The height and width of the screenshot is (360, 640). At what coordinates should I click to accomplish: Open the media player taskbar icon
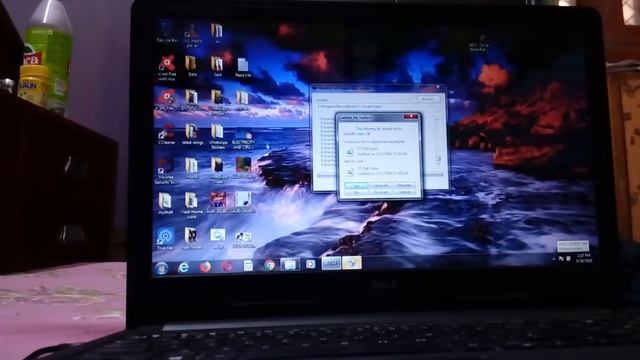coord(311,264)
